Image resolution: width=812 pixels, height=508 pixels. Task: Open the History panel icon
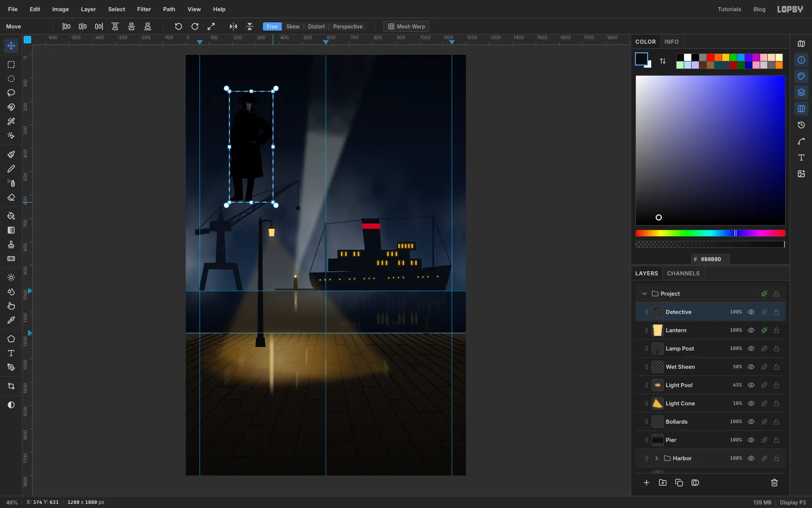coord(801,125)
